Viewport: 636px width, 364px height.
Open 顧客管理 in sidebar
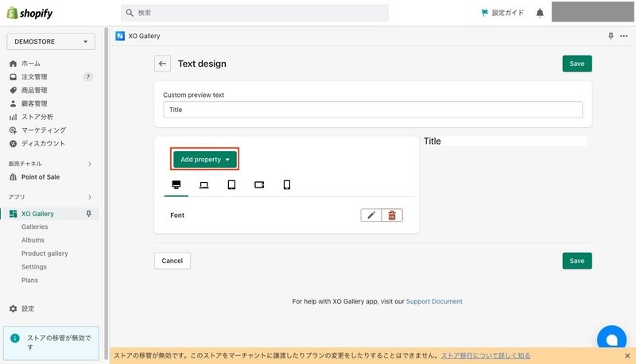click(x=34, y=104)
